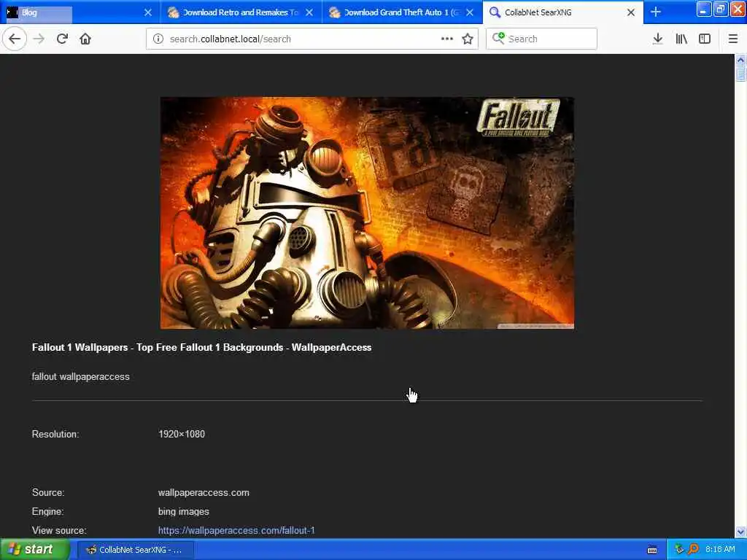Click the forward navigation arrow
Image resolution: width=747 pixels, height=560 pixels.
(x=39, y=39)
